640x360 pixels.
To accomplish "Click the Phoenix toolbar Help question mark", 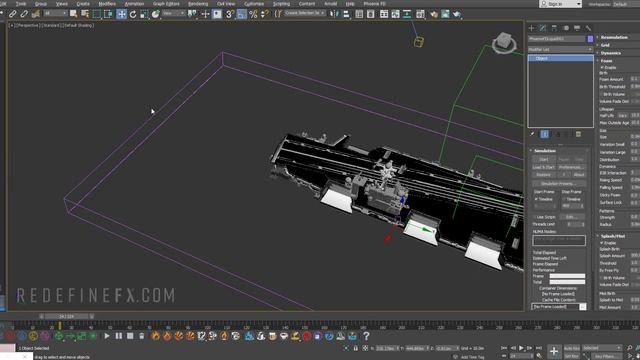I will (x=366, y=336).
